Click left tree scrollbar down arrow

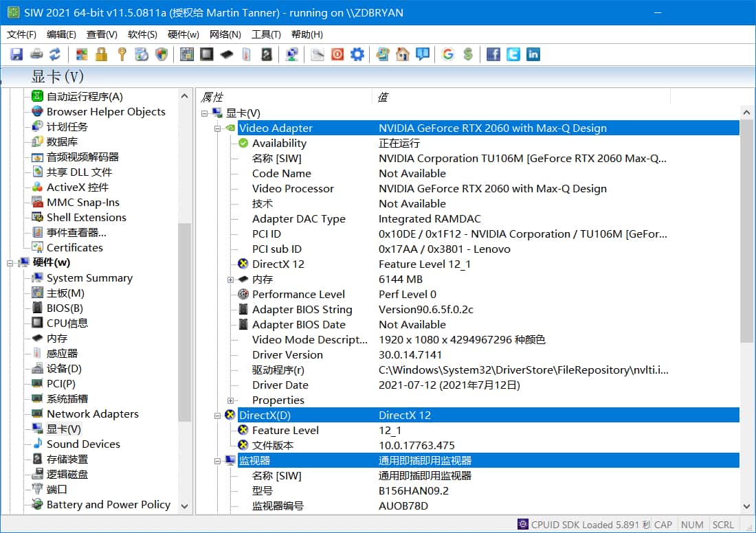184,506
